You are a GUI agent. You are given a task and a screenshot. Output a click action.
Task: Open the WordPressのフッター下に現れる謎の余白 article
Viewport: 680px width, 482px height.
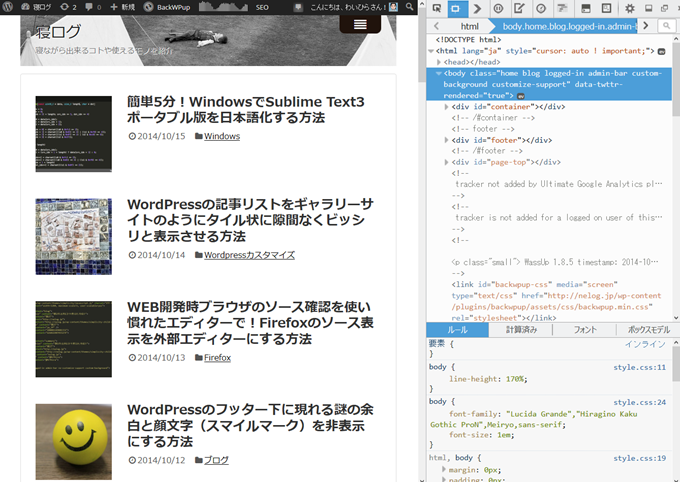[250, 425]
